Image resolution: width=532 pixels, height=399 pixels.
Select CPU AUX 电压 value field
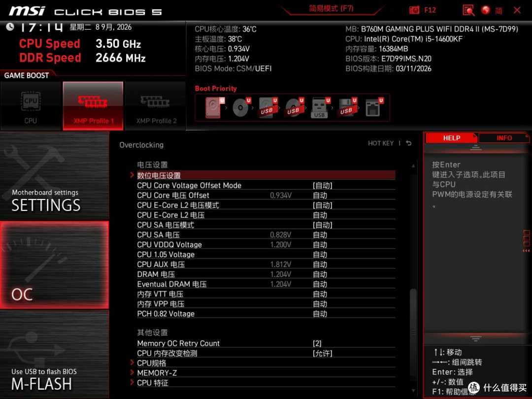click(x=320, y=264)
